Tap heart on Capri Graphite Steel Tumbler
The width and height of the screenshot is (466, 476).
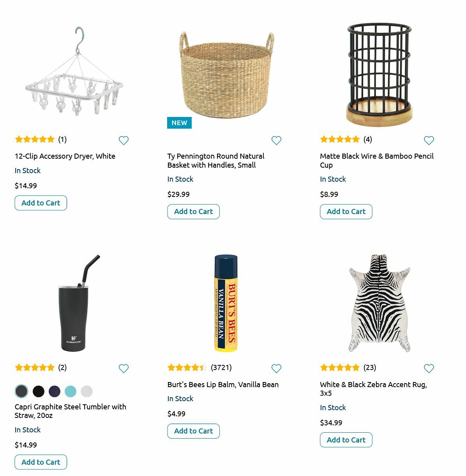point(124,368)
